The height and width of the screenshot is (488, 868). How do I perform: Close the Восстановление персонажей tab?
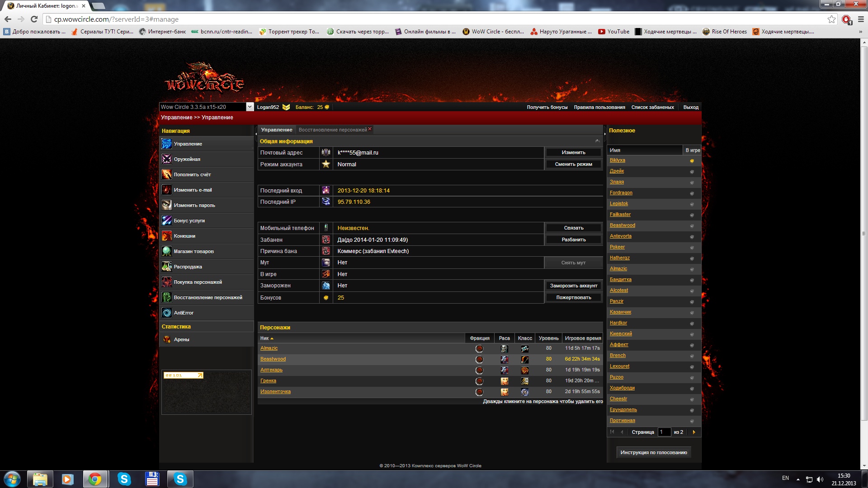[370, 129]
